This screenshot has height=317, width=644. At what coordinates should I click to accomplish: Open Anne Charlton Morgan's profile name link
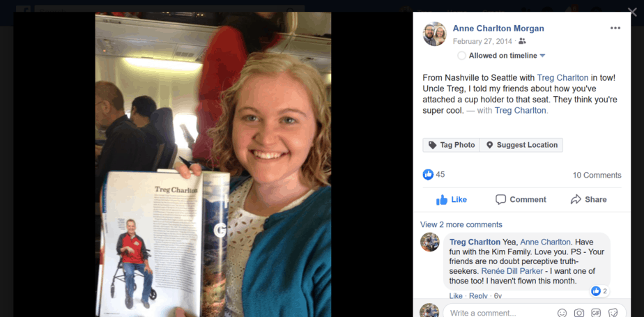[x=498, y=29]
